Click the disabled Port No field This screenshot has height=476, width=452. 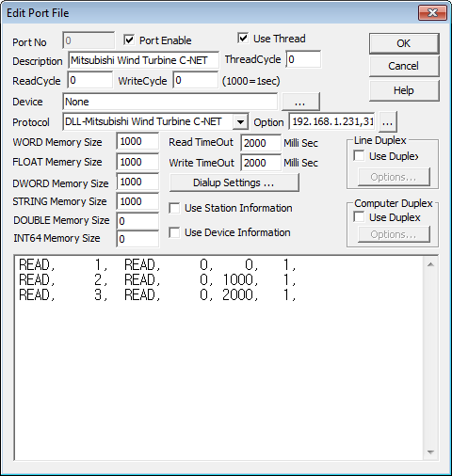pos(89,40)
